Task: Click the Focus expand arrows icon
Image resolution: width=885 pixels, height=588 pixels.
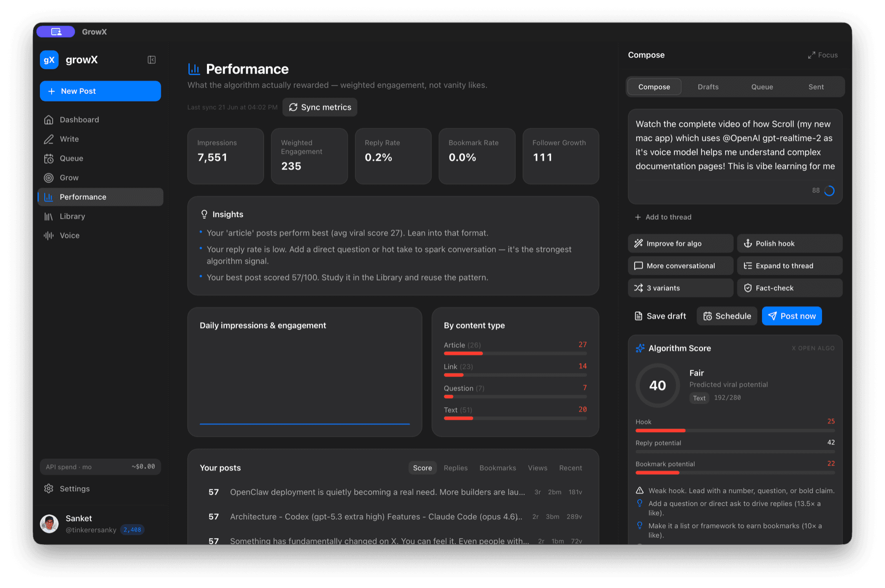Action: (x=811, y=55)
